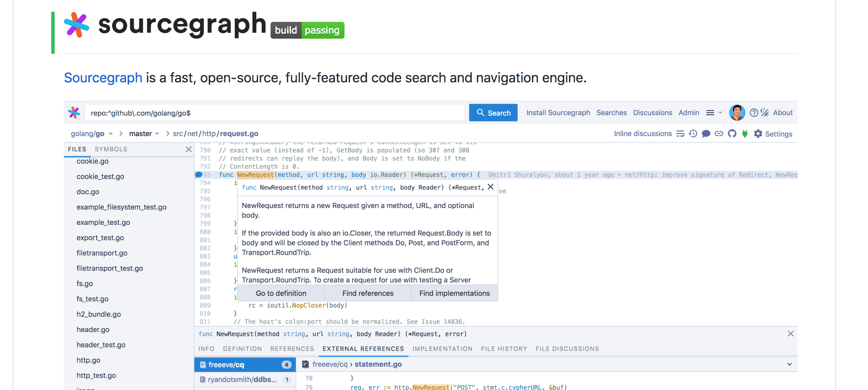Focus the repo search query field

pos(275,113)
